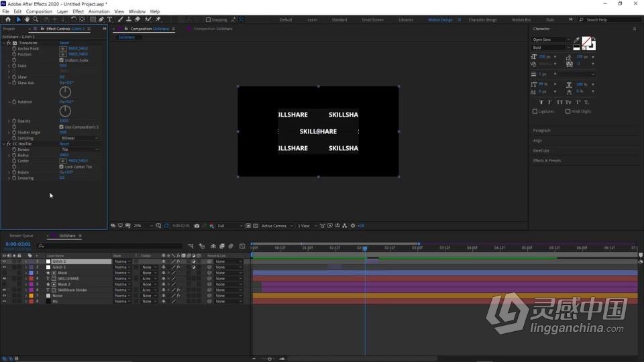The width and height of the screenshot is (644, 362).
Task: Open the composition flowchart icon in viewer footer
Action: pyautogui.click(x=345, y=226)
